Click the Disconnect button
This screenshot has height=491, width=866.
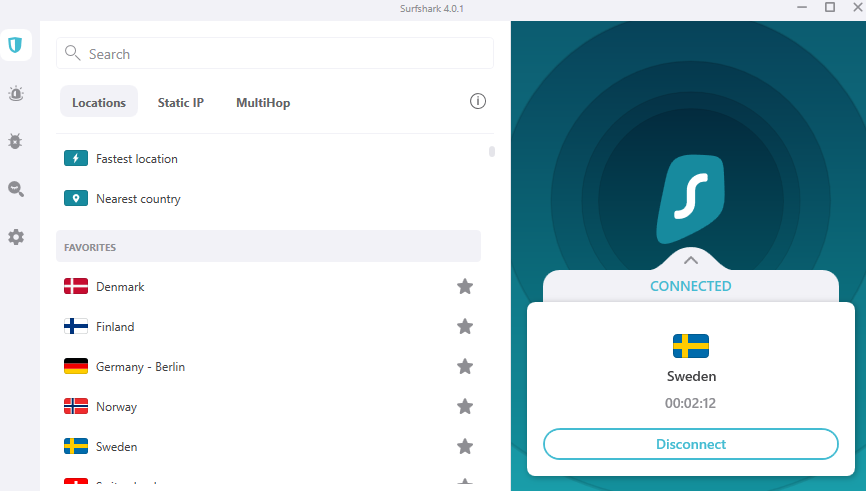[691, 444]
